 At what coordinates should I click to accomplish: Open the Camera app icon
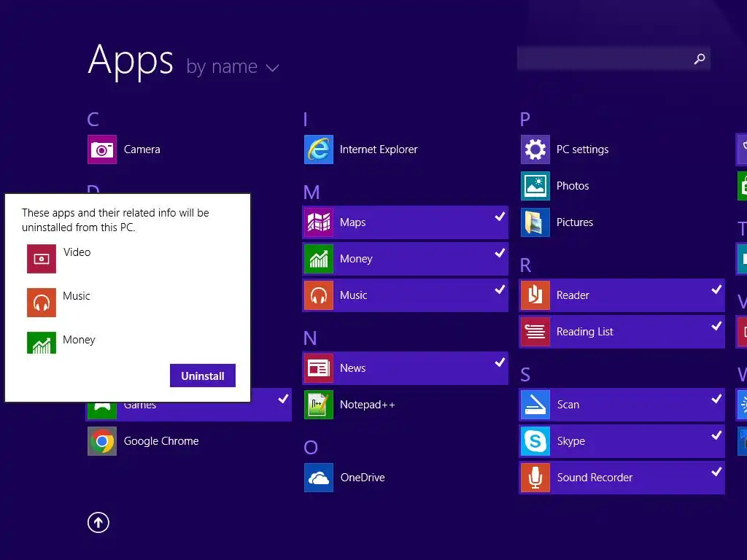point(102,149)
